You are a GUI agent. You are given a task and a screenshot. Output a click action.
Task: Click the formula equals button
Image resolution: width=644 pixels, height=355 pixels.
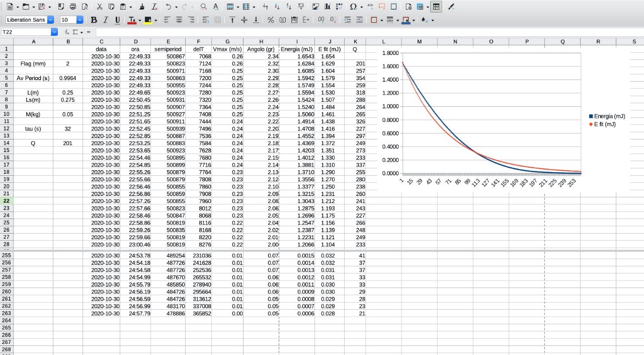click(x=89, y=32)
